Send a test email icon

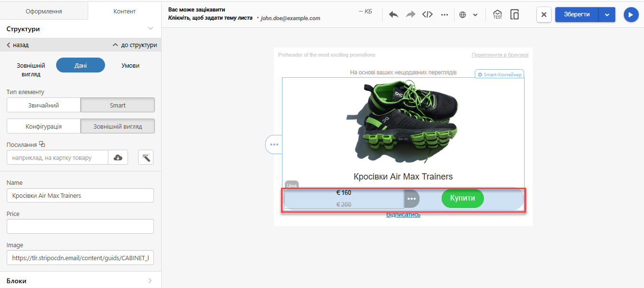click(497, 14)
